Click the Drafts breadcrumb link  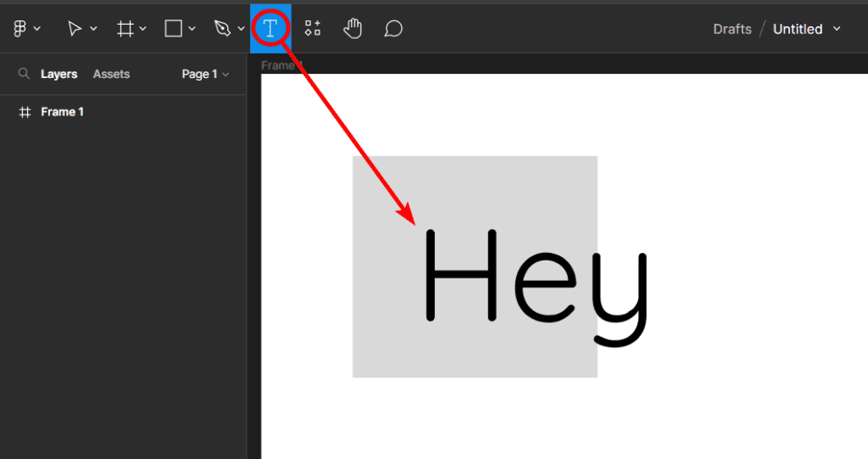click(x=732, y=29)
